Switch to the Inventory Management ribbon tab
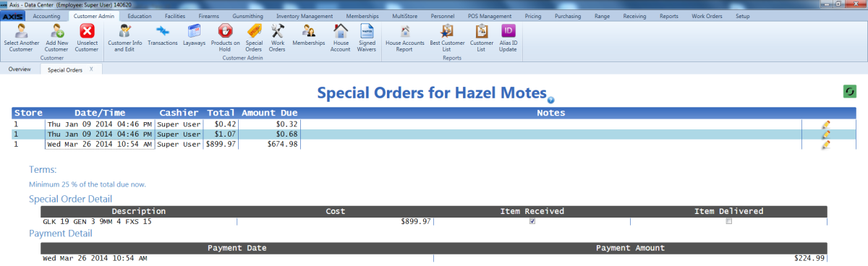868x266 pixels. pos(305,15)
